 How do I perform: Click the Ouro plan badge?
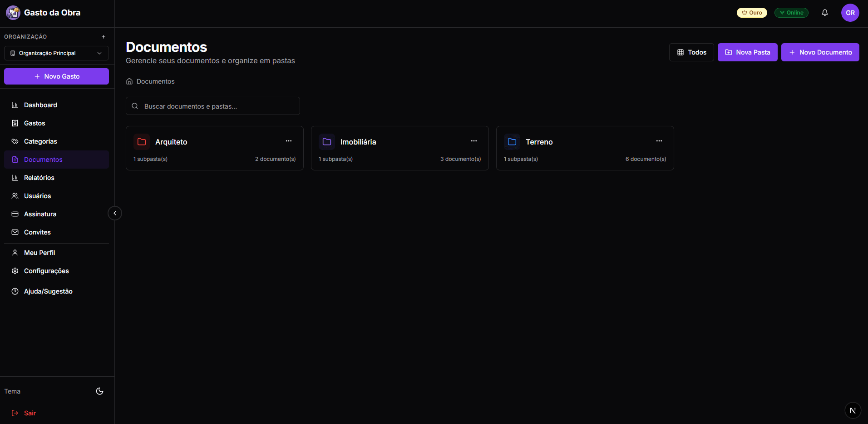tap(752, 13)
